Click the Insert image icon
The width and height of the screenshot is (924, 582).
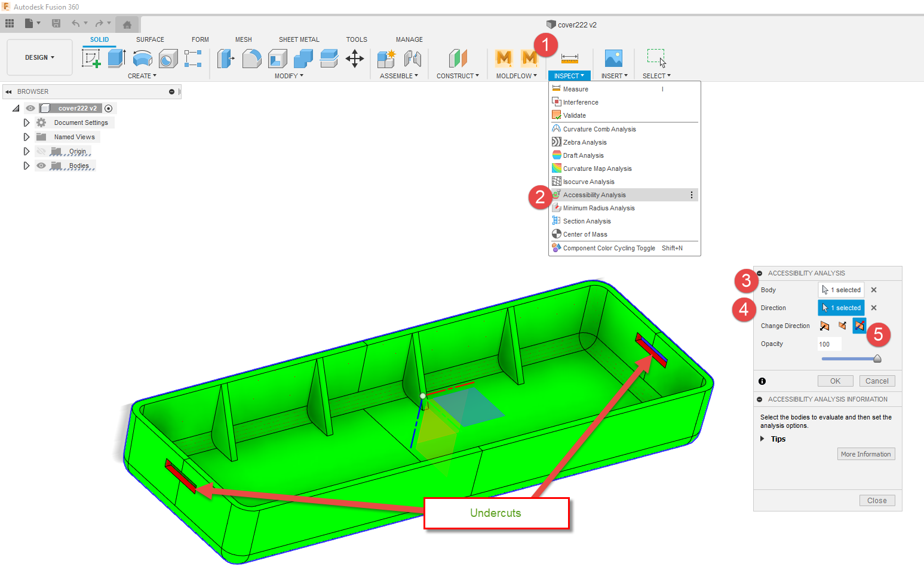pos(614,58)
